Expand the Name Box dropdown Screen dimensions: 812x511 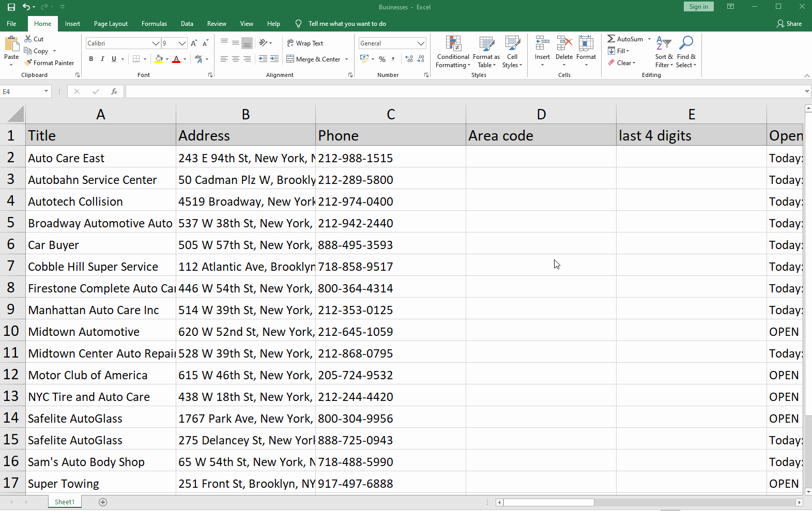pos(46,91)
